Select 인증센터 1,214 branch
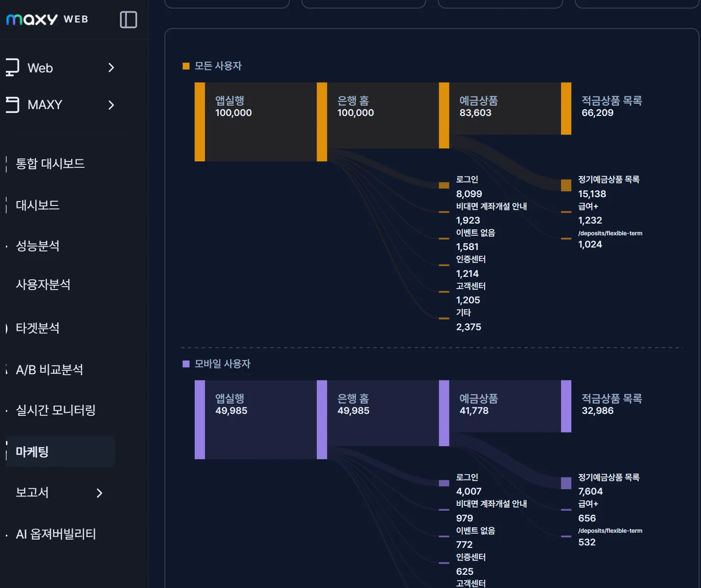 (444, 265)
